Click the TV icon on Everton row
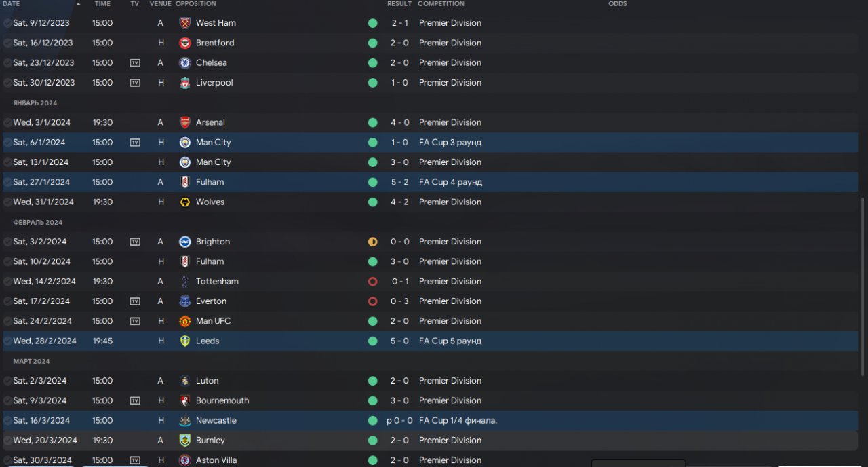Viewport: 868px width, 467px height. pos(135,301)
